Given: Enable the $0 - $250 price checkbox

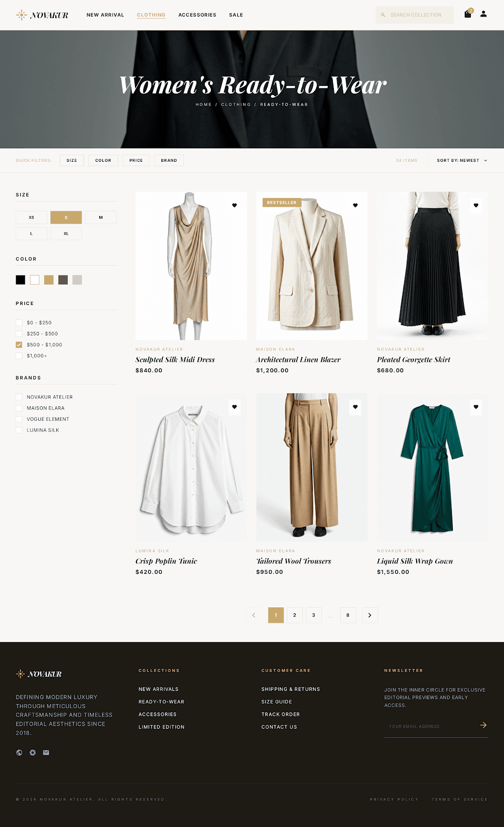Looking at the screenshot, I should tap(19, 323).
